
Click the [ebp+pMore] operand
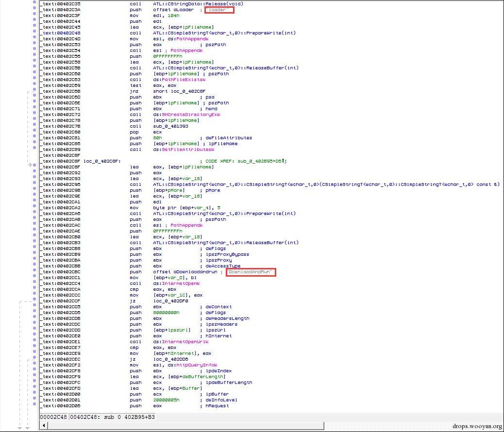(169, 190)
